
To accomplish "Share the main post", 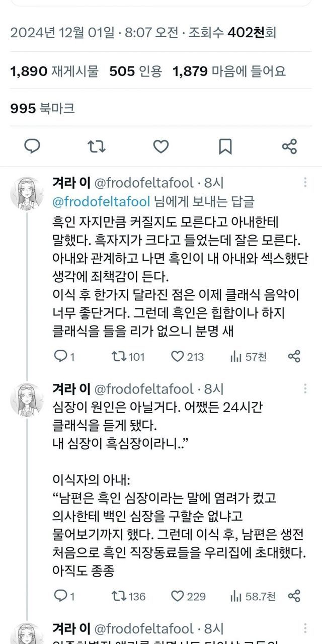I will click(x=289, y=146).
